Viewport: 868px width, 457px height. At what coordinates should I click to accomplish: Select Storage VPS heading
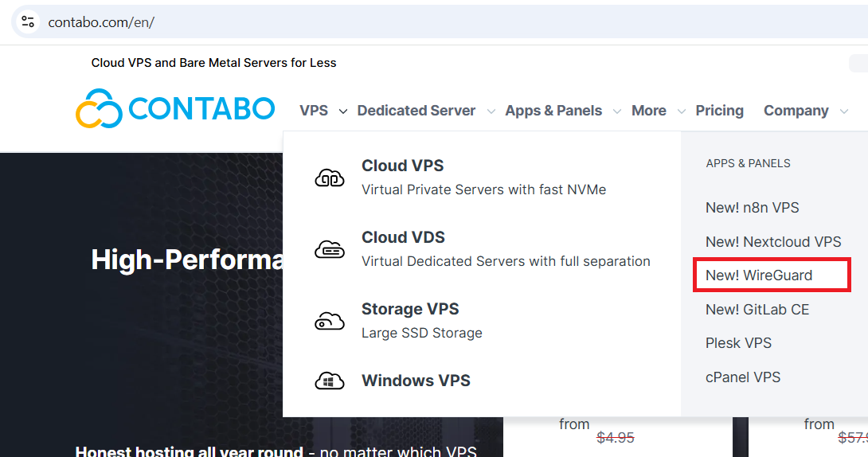pyautogui.click(x=410, y=309)
